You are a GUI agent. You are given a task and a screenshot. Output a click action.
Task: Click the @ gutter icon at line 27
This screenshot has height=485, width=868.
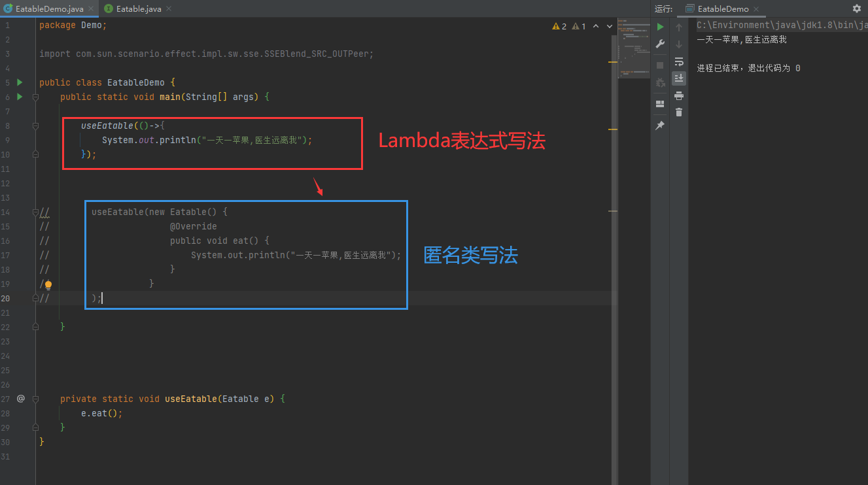click(20, 398)
